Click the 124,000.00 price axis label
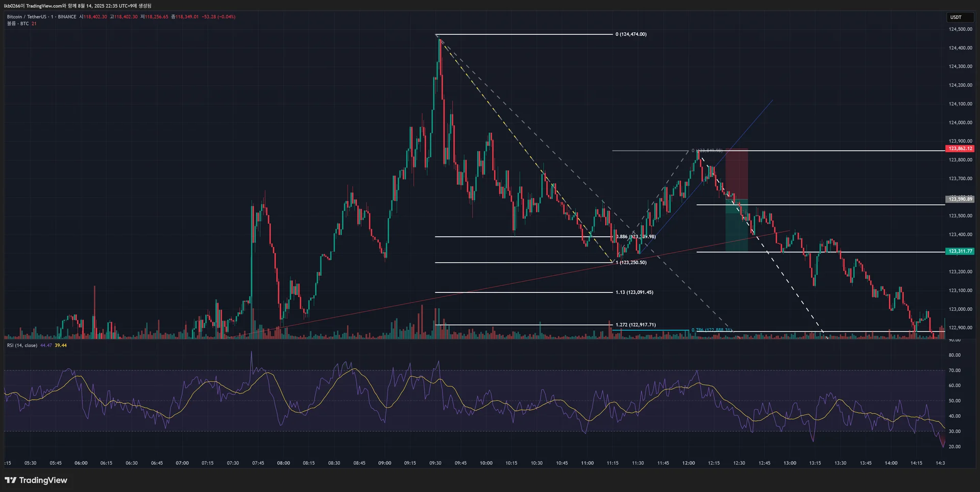Viewport: 980px width, 492px height. click(960, 122)
